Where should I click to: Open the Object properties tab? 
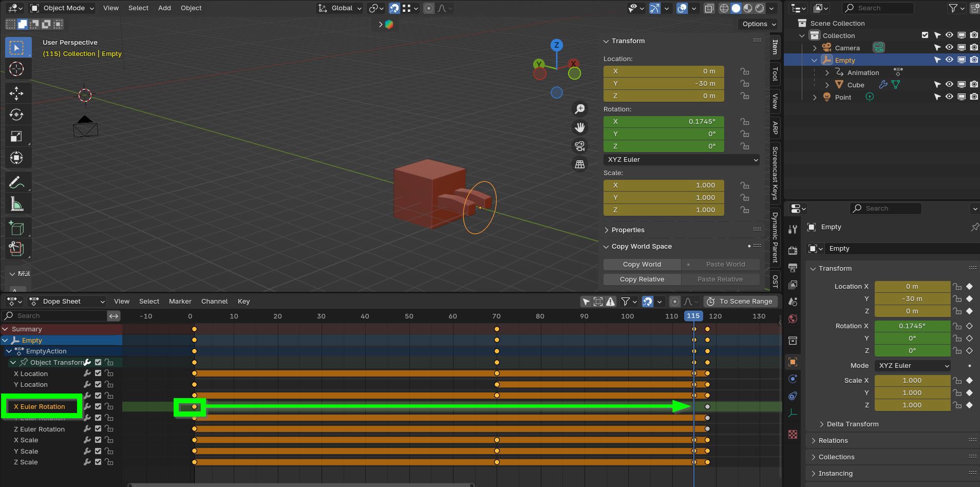coord(793,362)
